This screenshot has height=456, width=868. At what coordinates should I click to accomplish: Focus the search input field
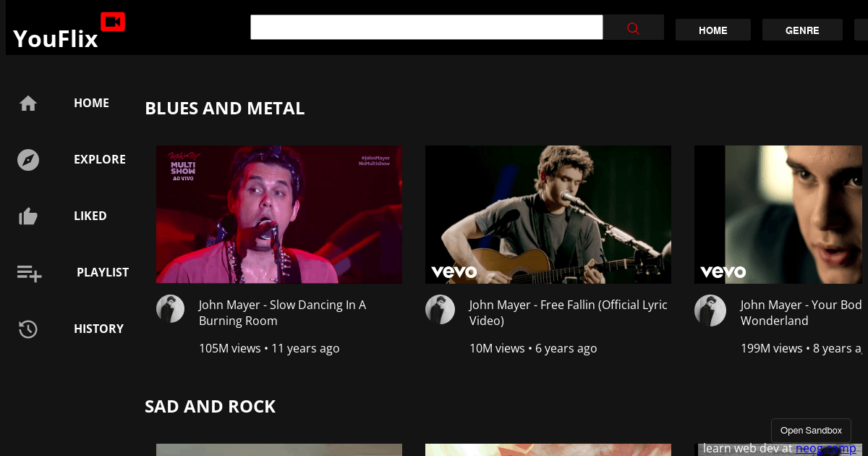pos(426,28)
